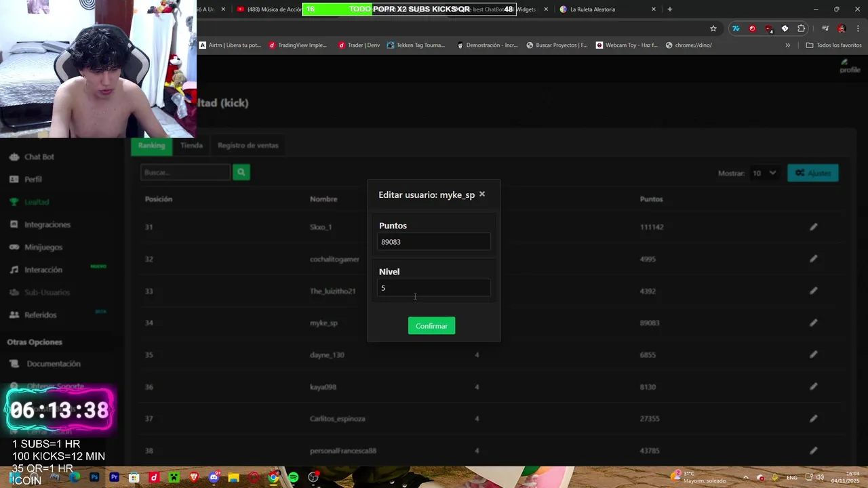Open Premiere Pro from the taskbar
The image size is (868, 488).
coord(114,478)
